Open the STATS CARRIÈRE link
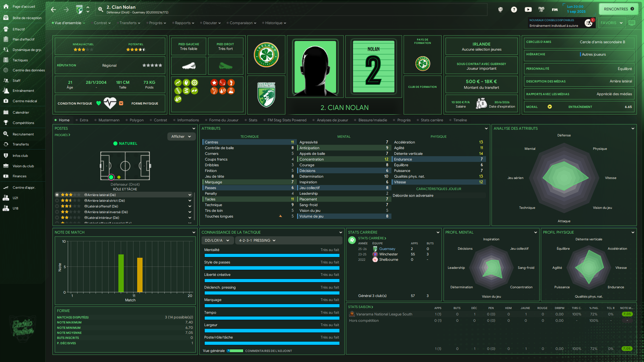 372,238
